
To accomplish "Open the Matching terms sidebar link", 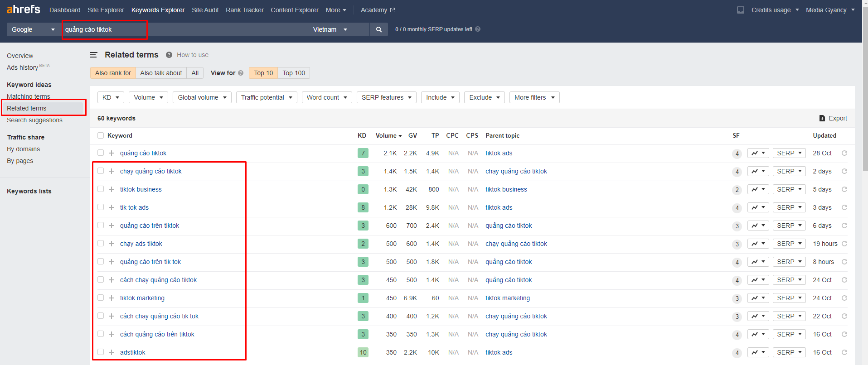I will click(x=29, y=96).
